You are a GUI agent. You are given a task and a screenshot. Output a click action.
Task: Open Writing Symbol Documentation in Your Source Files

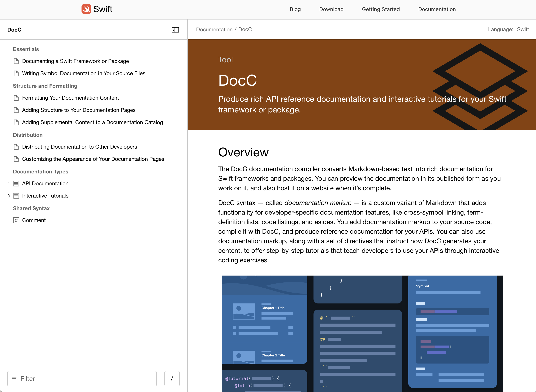click(84, 73)
